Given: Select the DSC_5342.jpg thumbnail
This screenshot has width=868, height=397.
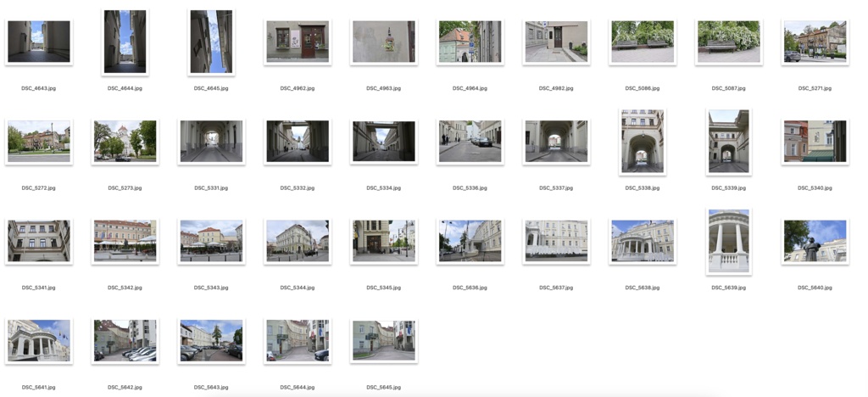Looking at the screenshot, I should pyautogui.click(x=125, y=241).
